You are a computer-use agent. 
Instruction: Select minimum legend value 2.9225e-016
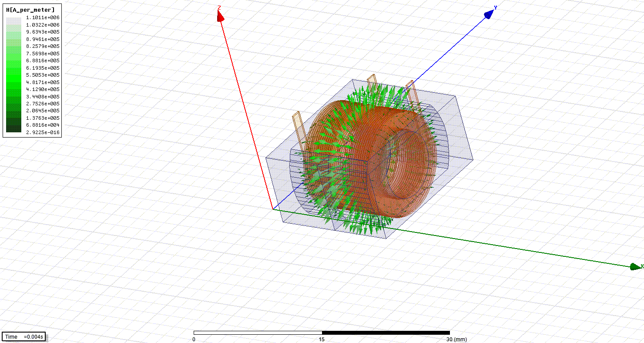[x=43, y=132]
